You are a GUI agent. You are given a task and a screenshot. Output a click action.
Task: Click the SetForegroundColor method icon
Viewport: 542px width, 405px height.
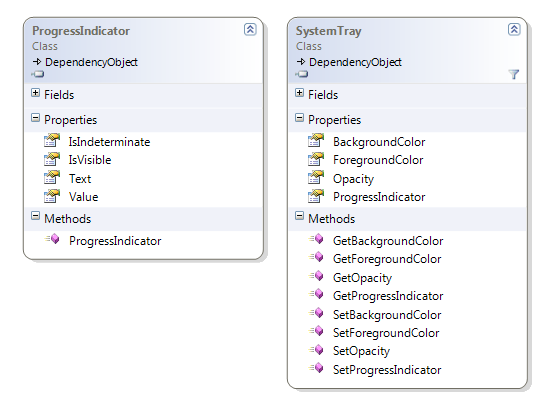(316, 331)
